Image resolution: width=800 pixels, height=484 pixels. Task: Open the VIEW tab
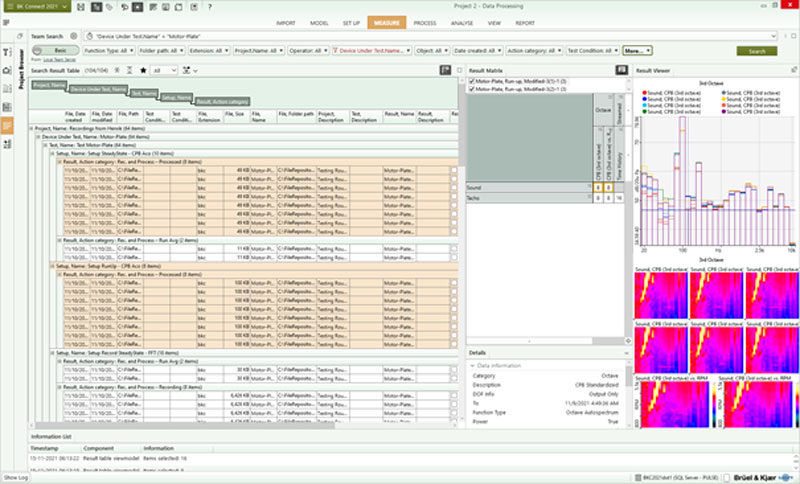(x=494, y=23)
